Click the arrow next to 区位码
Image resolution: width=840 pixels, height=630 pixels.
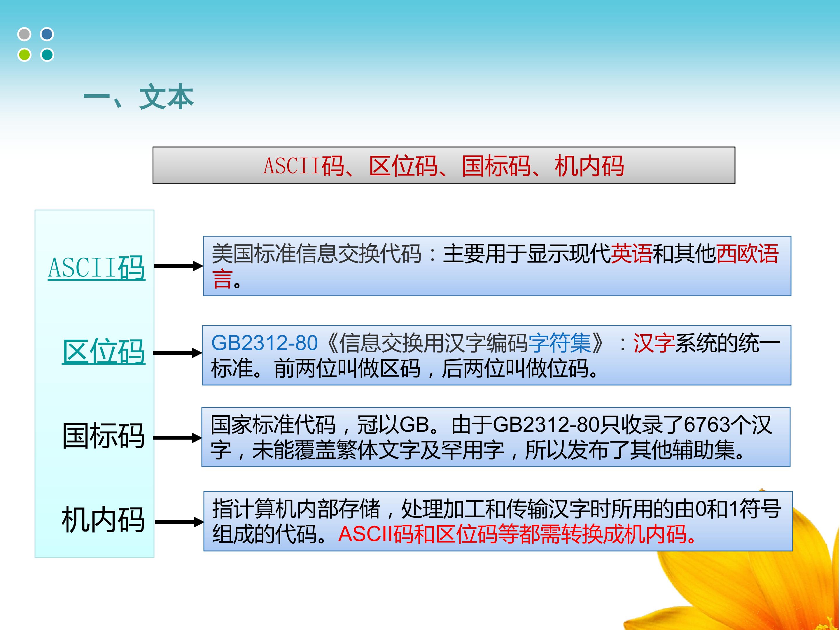(178, 353)
